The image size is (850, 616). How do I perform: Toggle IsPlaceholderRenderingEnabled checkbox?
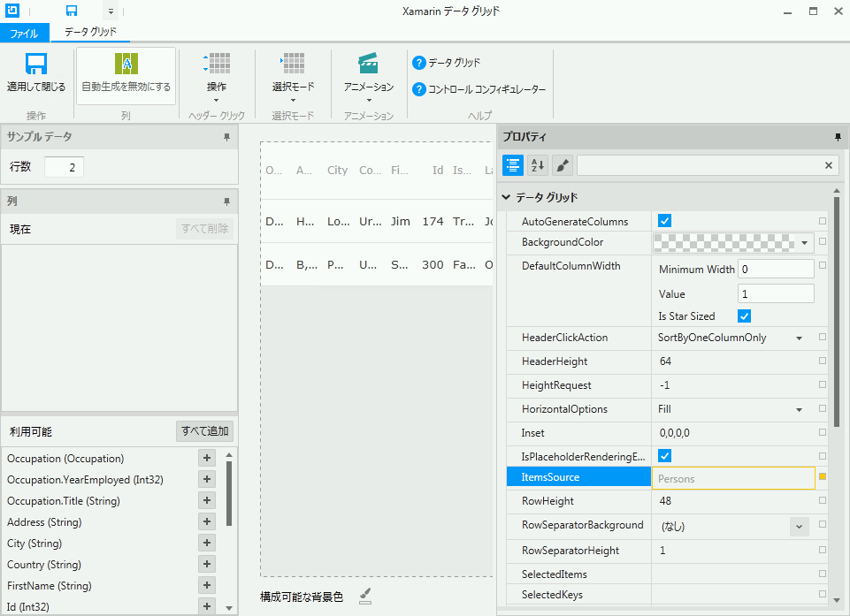point(664,456)
